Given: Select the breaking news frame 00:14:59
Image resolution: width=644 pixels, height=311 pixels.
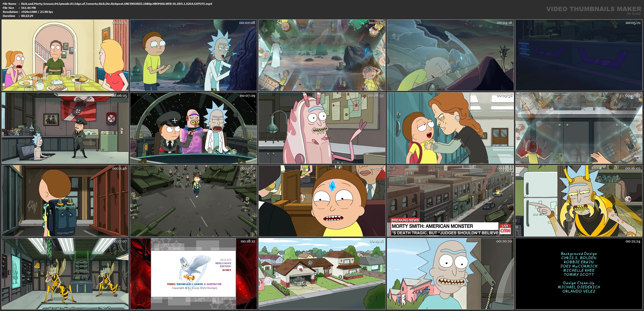Looking at the screenshot, I should click(450, 201).
